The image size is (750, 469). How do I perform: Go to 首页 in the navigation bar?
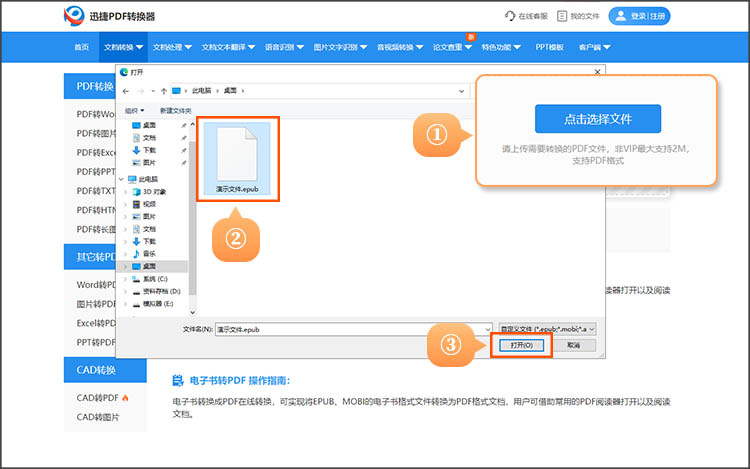[x=81, y=47]
